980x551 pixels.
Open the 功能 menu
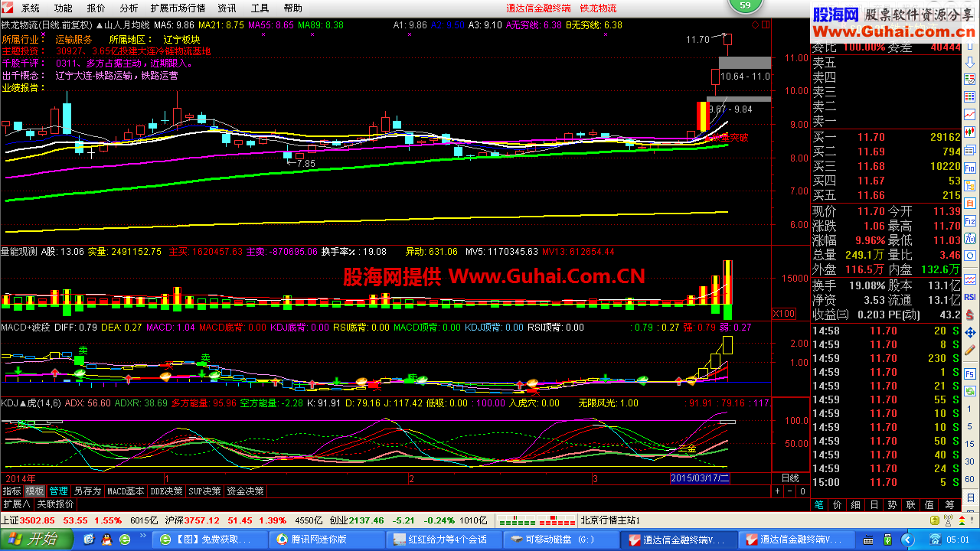tap(64, 8)
